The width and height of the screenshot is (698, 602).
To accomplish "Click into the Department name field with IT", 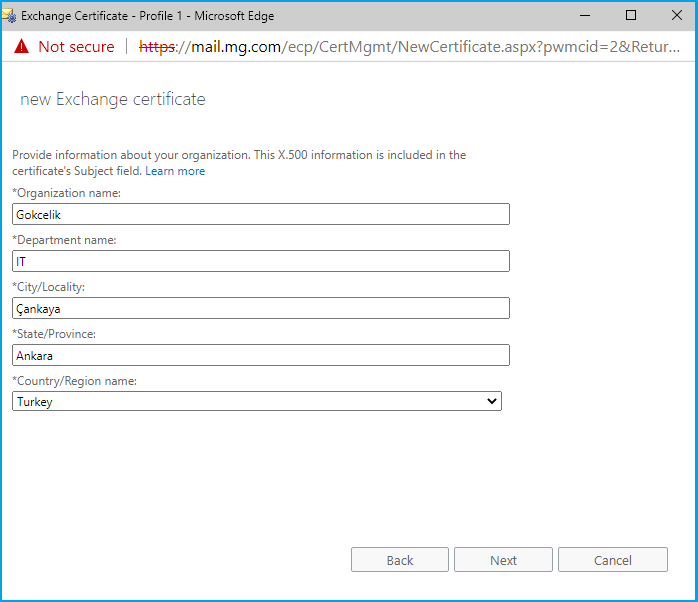I will [260, 261].
